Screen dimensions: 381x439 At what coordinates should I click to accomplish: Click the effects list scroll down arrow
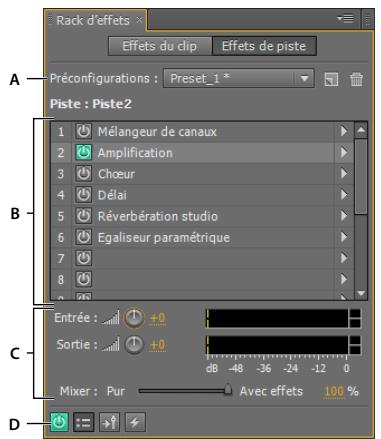point(361,293)
